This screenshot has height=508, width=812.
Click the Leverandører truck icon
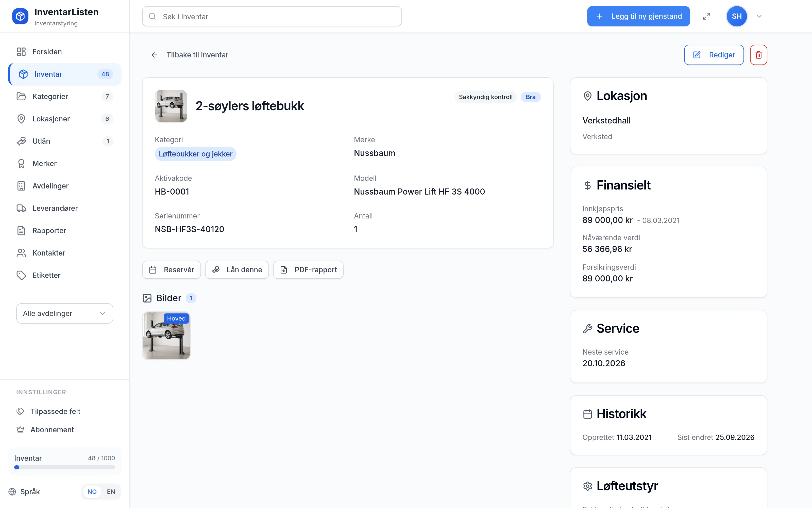(21, 208)
